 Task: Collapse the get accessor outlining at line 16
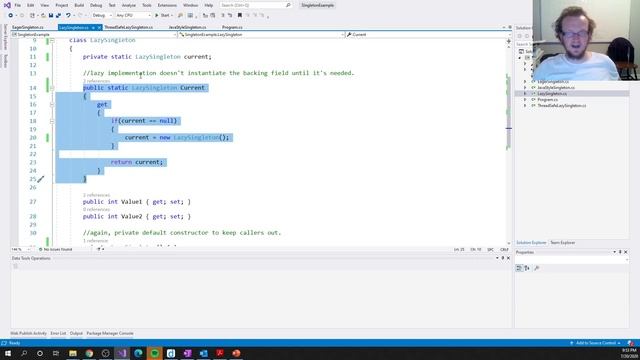[x=52, y=104]
